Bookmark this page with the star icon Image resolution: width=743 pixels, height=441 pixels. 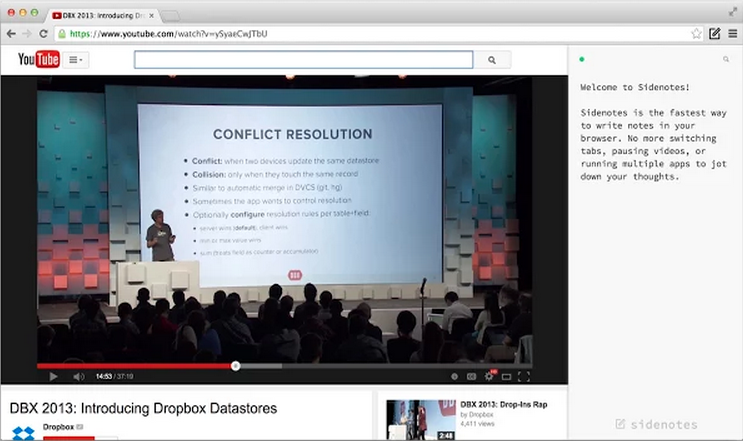(696, 34)
